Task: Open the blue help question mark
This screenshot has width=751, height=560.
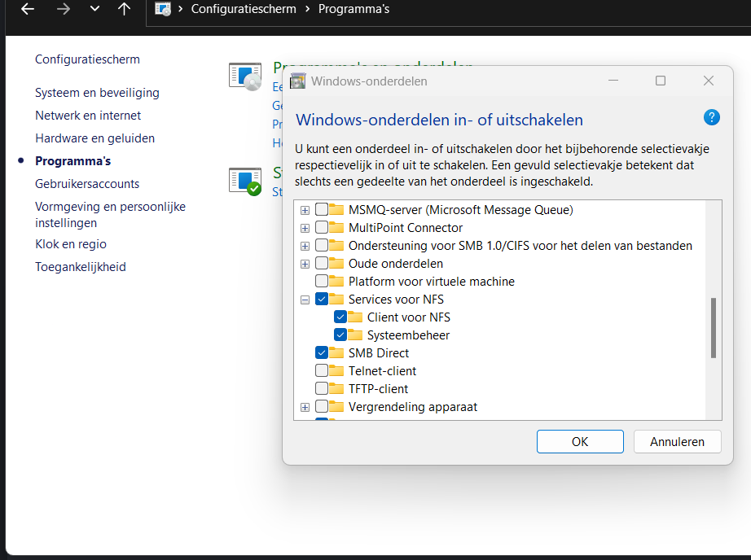Action: (x=712, y=117)
